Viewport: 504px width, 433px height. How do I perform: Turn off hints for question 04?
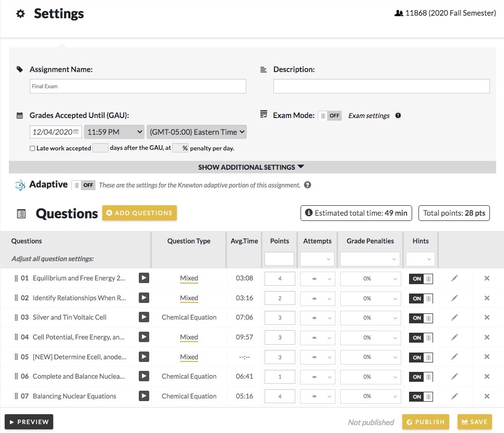[421, 338]
